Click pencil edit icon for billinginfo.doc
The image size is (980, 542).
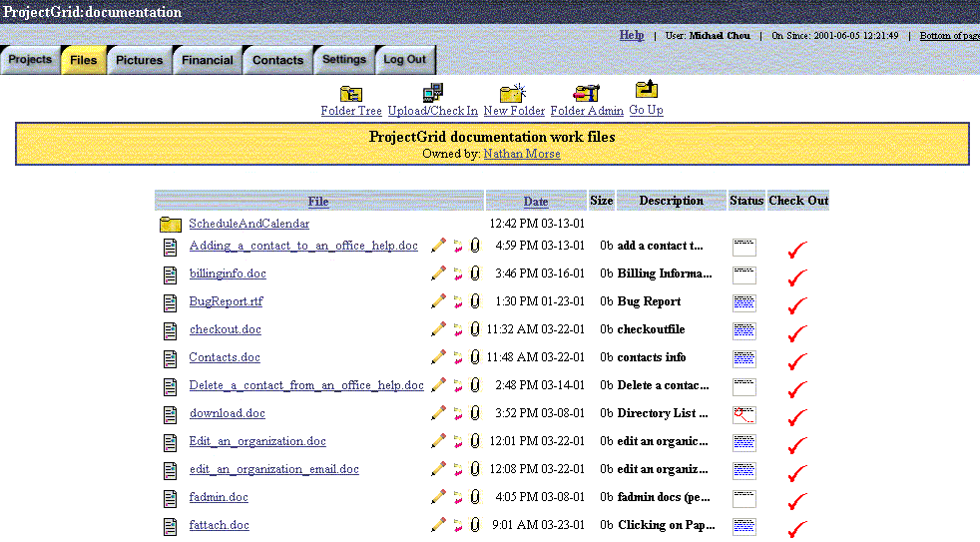tap(439, 273)
